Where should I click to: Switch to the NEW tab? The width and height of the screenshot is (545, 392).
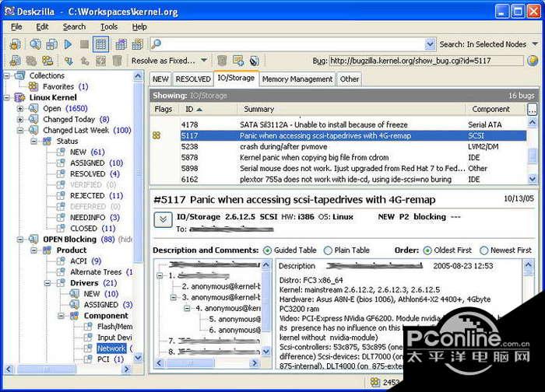point(160,79)
